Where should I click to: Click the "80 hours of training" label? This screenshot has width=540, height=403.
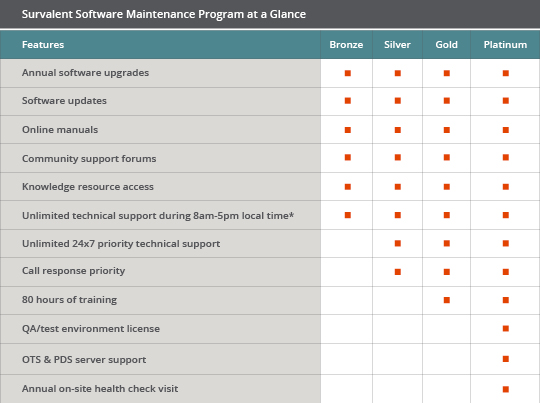[69, 300]
